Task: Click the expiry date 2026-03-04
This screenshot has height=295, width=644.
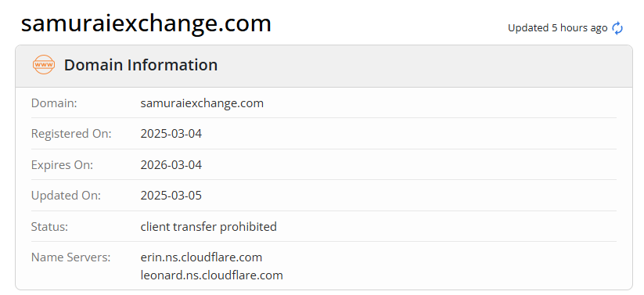Action: tap(171, 165)
